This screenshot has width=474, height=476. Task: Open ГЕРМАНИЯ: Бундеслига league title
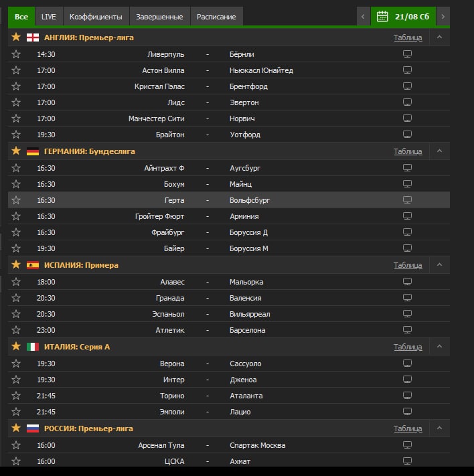pyautogui.click(x=90, y=151)
